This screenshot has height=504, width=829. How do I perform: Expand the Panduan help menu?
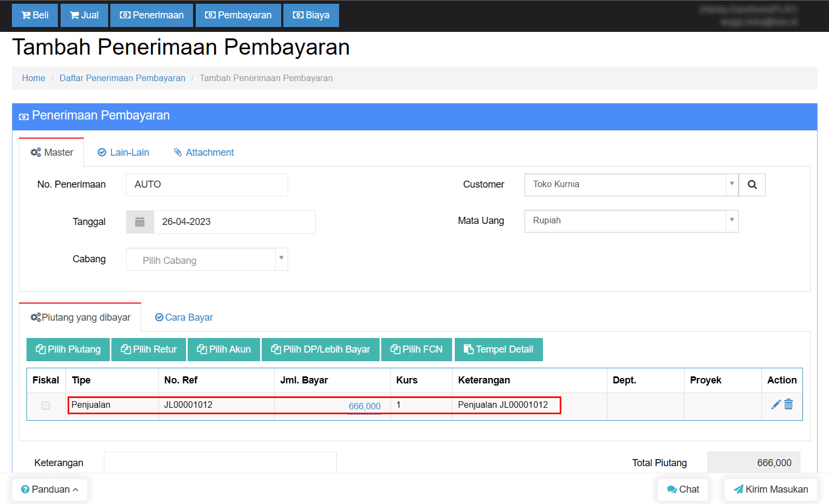tap(50, 489)
